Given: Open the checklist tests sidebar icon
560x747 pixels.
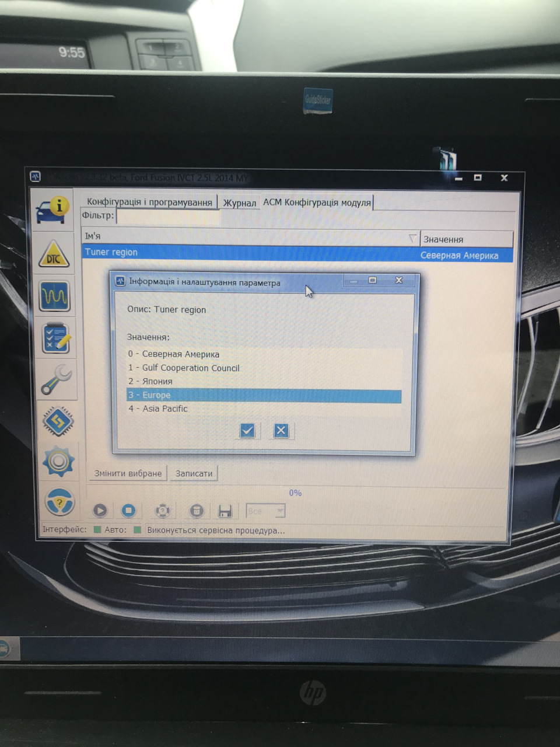Looking at the screenshot, I should click(x=56, y=338).
